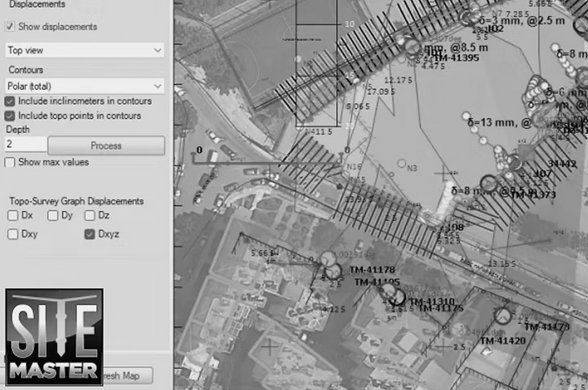
Task: Check the Dxy displacement checkbox
Action: (x=13, y=234)
